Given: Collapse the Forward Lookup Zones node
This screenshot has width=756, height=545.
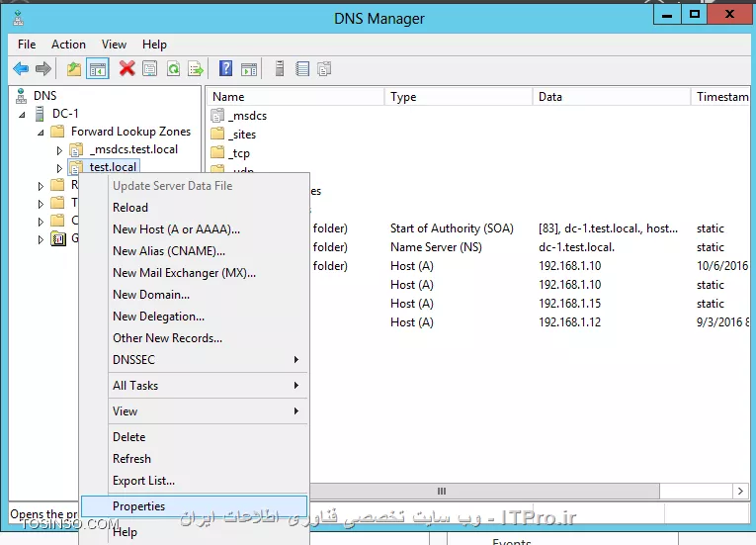Looking at the screenshot, I should point(41,133).
